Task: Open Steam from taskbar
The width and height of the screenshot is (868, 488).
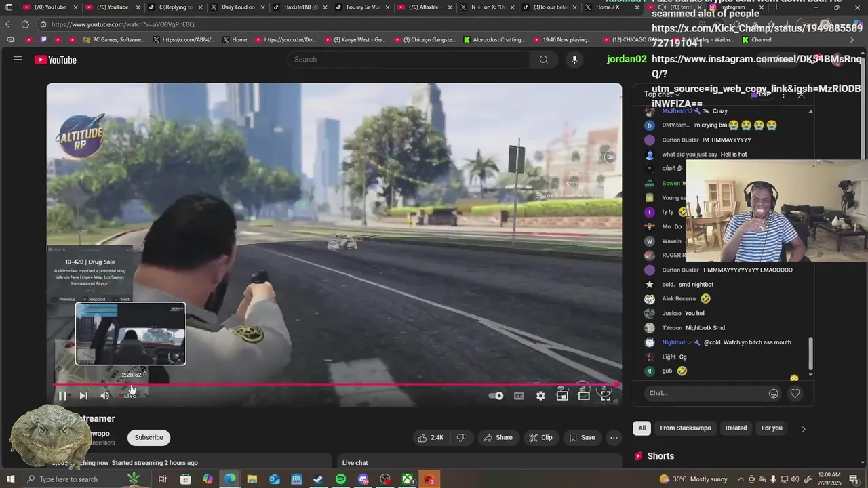Action: click(318, 479)
